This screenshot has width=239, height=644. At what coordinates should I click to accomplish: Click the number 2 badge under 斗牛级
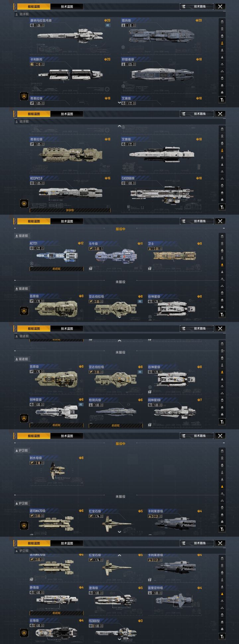coord(90,269)
